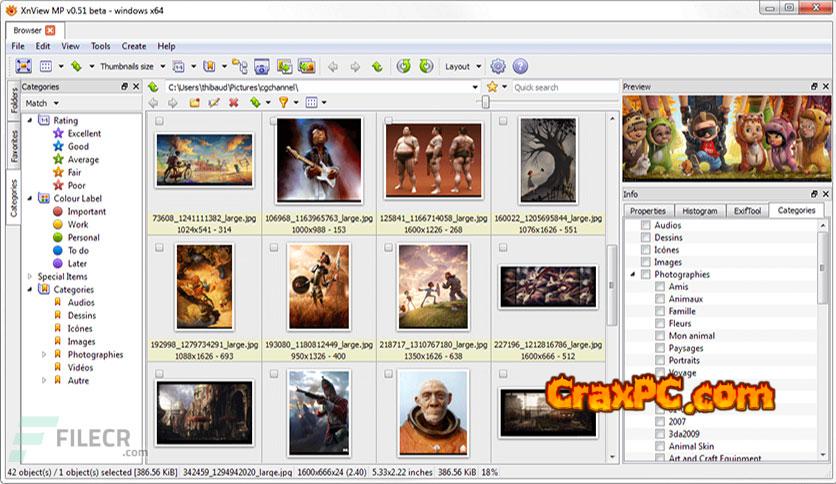Click the Quick search input field
The width and height of the screenshot is (836, 484).
(560, 87)
